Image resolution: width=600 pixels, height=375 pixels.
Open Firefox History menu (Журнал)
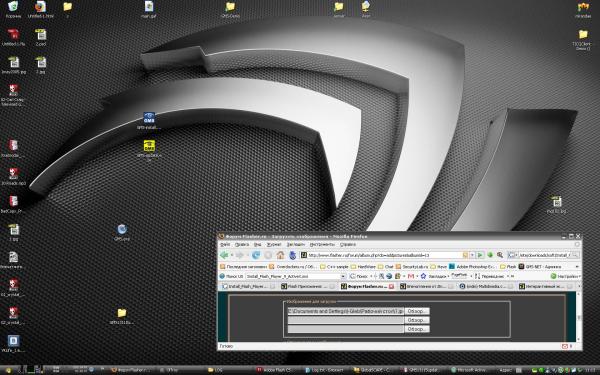coord(274,244)
